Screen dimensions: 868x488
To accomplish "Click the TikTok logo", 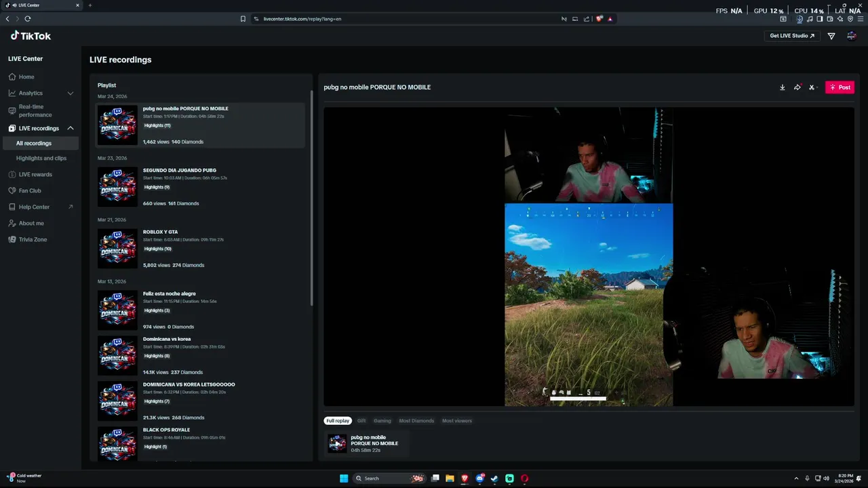I will (x=31, y=36).
